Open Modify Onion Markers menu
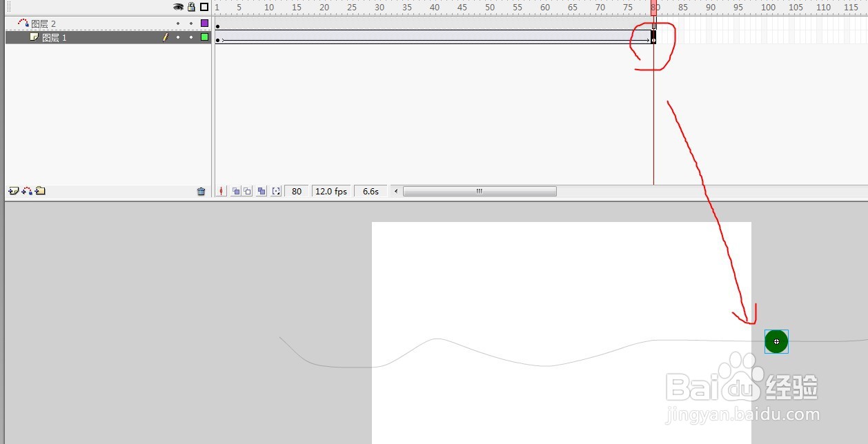The height and width of the screenshot is (444, 868). pos(276,191)
